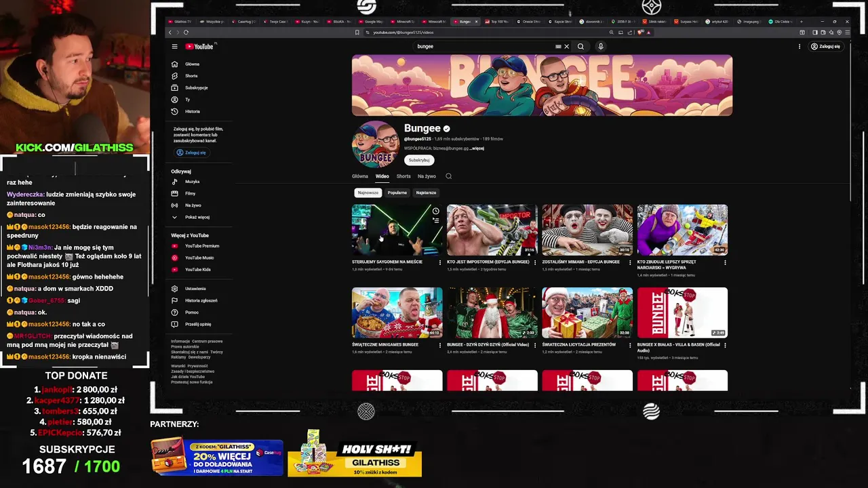Screen dimensions: 868x488
Task: Switch to the Na żywo channel tab
Action: tap(427, 176)
